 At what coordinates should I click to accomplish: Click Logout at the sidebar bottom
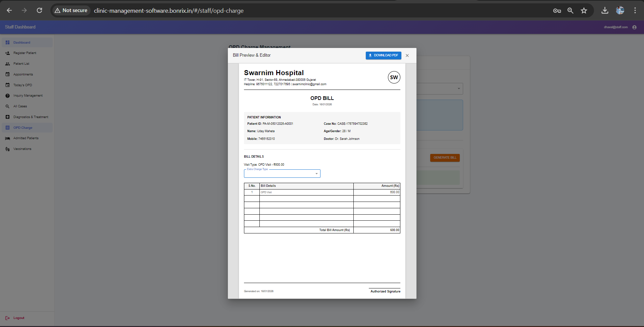[x=18, y=318]
